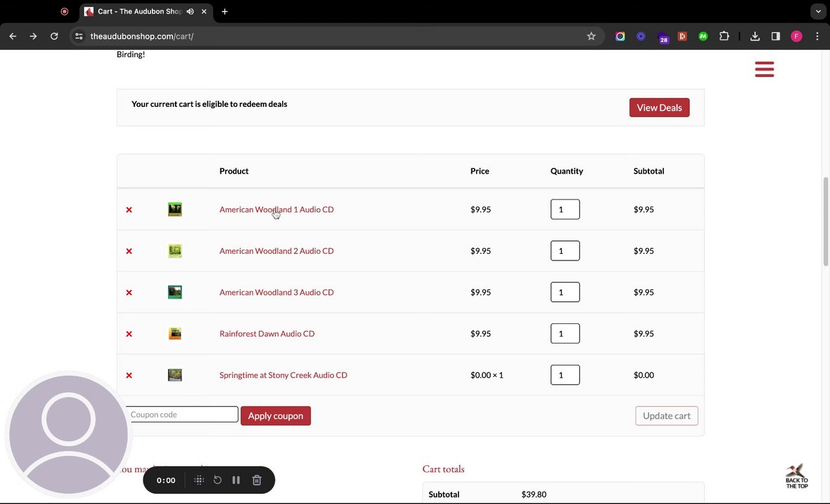Open the extension with the 28 badge
Screen dimensions: 830x504
(662, 37)
